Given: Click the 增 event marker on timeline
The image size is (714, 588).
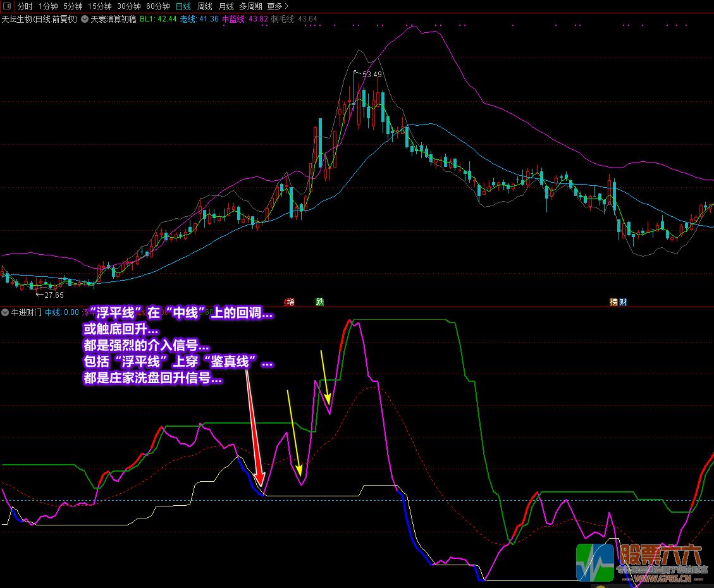Looking at the screenshot, I should (x=290, y=302).
